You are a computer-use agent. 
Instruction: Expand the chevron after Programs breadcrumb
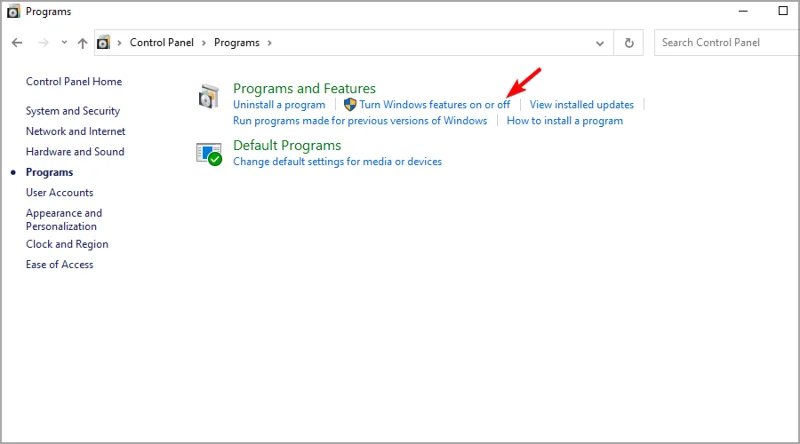click(x=269, y=43)
